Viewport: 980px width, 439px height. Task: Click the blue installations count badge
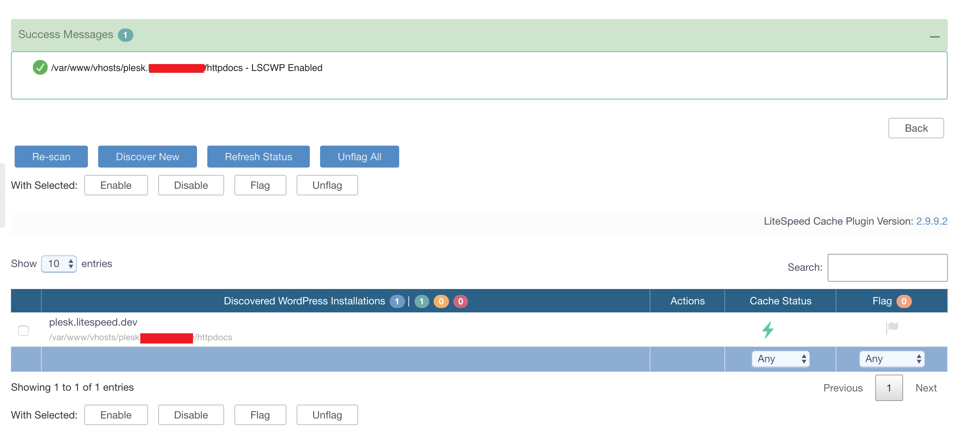coord(397,301)
